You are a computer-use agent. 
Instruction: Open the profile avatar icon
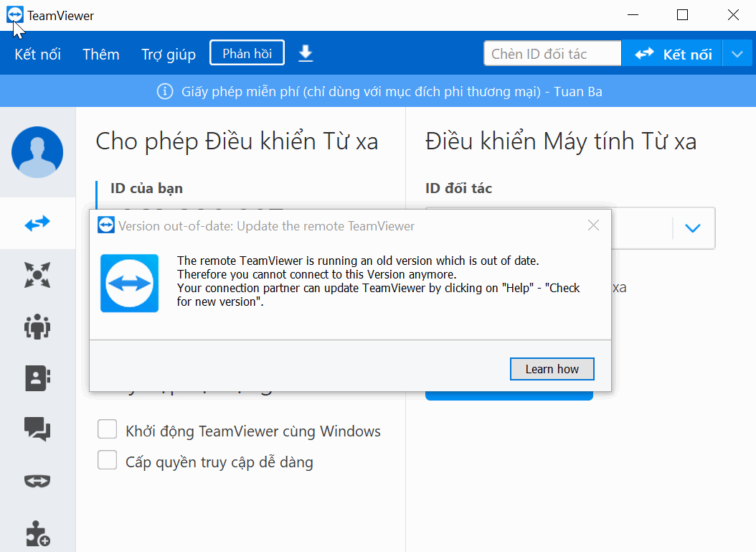pyautogui.click(x=37, y=152)
